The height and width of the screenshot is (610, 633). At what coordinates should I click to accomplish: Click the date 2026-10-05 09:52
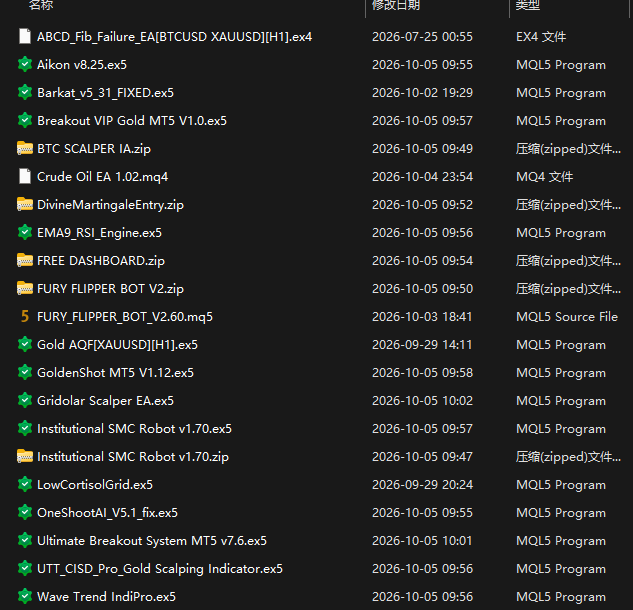pos(422,205)
